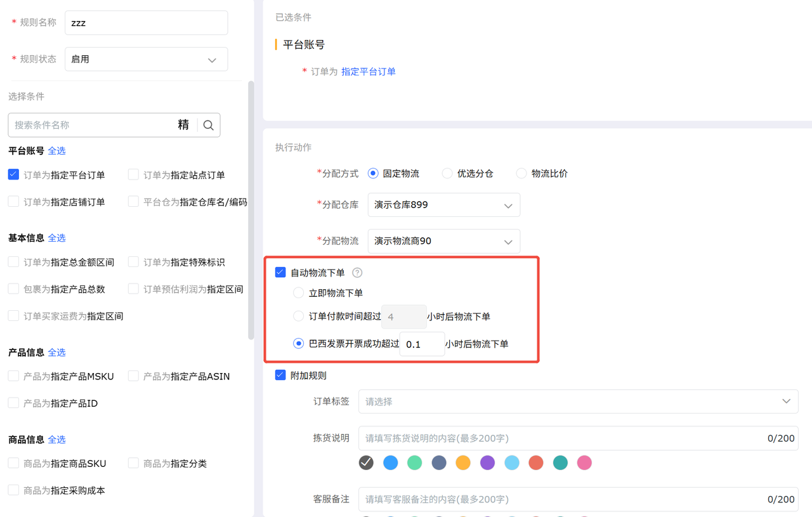Open the 规则状态 dropdown
The height and width of the screenshot is (517, 812).
[147, 59]
